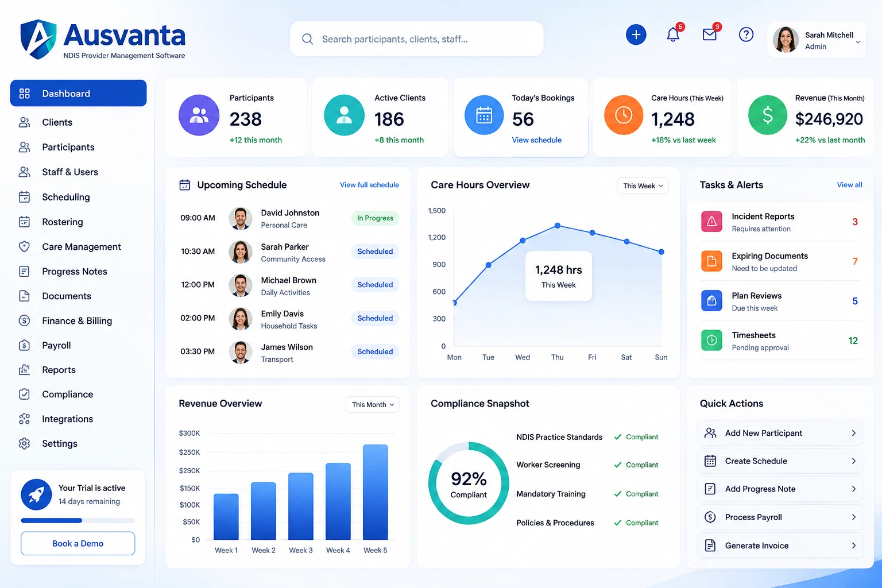Image resolution: width=882 pixels, height=588 pixels.
Task: Click the Book a Demo button
Action: [78, 543]
